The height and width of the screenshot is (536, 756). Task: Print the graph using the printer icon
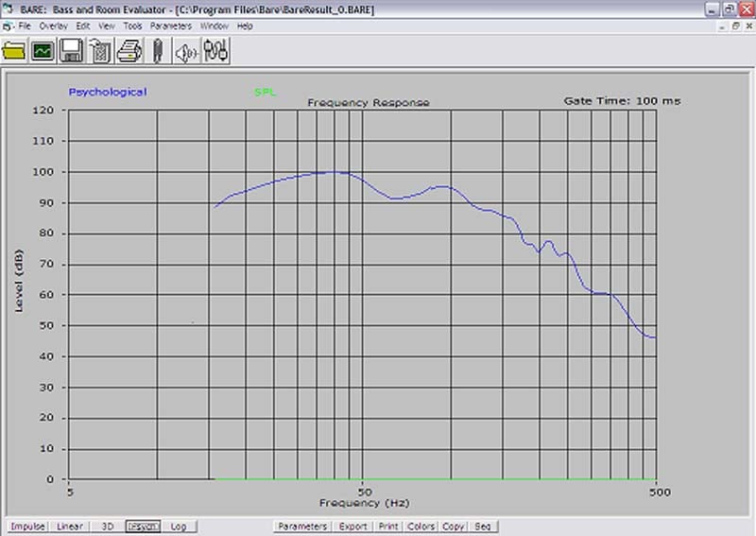(x=129, y=51)
